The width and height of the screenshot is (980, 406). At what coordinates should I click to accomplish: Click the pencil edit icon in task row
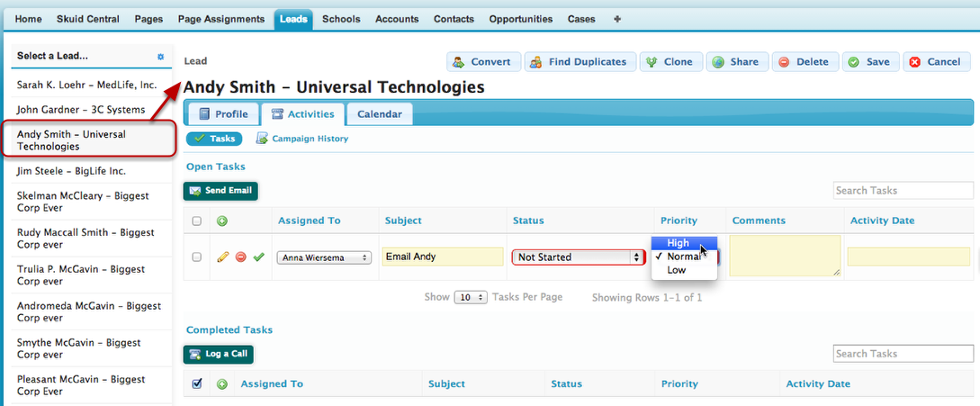point(222,257)
